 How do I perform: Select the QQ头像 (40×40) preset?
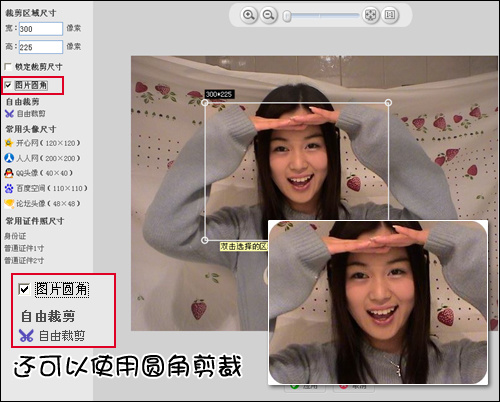click(x=38, y=173)
